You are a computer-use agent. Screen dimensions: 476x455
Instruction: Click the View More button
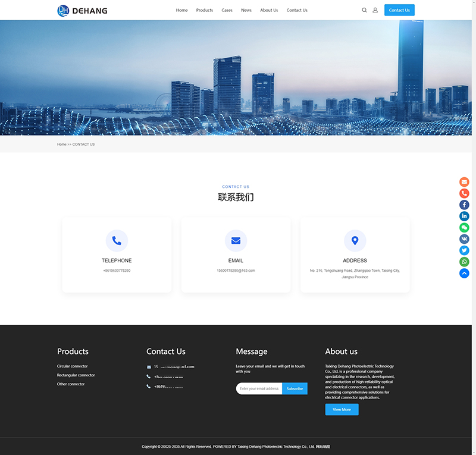click(342, 409)
